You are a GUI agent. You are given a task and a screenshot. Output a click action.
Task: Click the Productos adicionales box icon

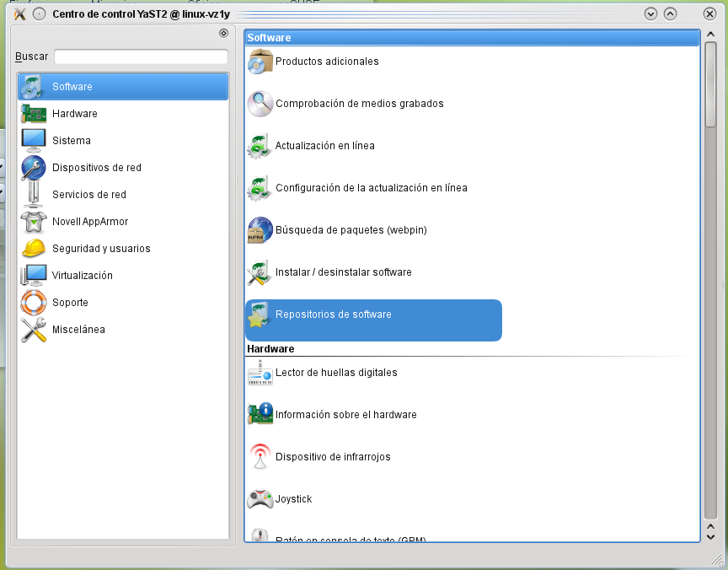click(260, 62)
